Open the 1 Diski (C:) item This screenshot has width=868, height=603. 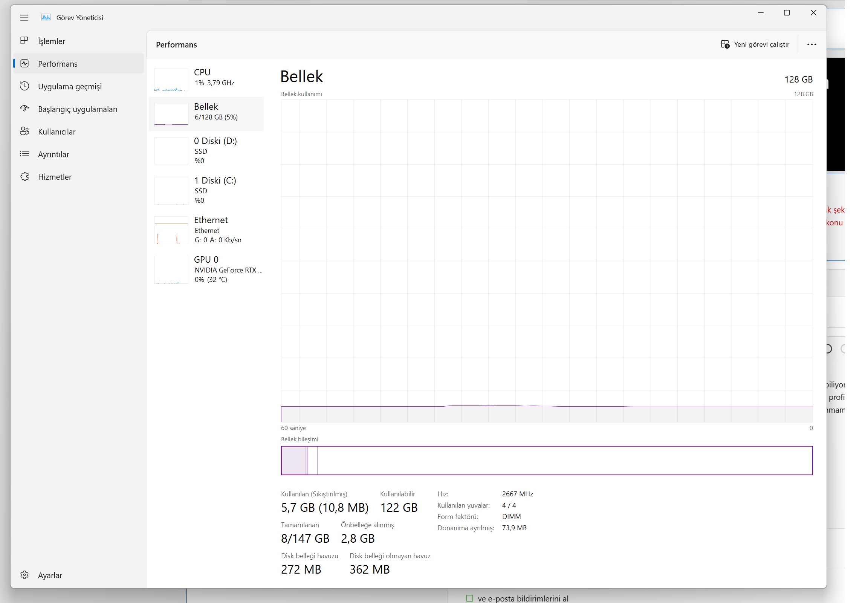(206, 190)
